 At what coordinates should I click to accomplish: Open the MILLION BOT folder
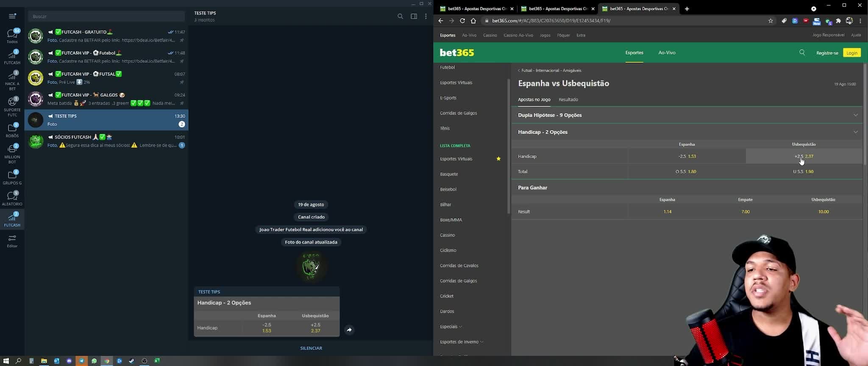tap(12, 154)
